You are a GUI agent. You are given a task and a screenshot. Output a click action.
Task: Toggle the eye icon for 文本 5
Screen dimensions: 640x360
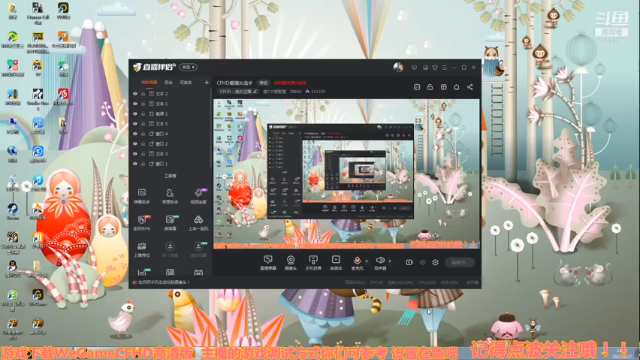click(x=135, y=124)
